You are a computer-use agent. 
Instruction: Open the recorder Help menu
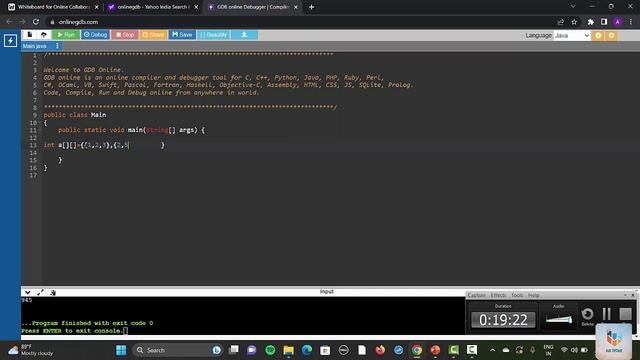coord(533,295)
